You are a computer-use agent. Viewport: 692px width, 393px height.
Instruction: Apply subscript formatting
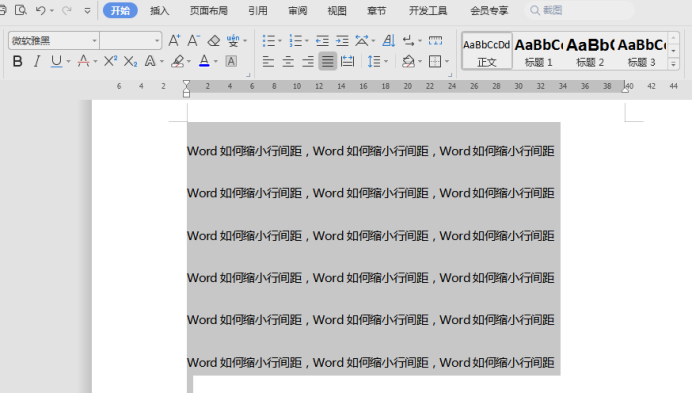point(130,61)
